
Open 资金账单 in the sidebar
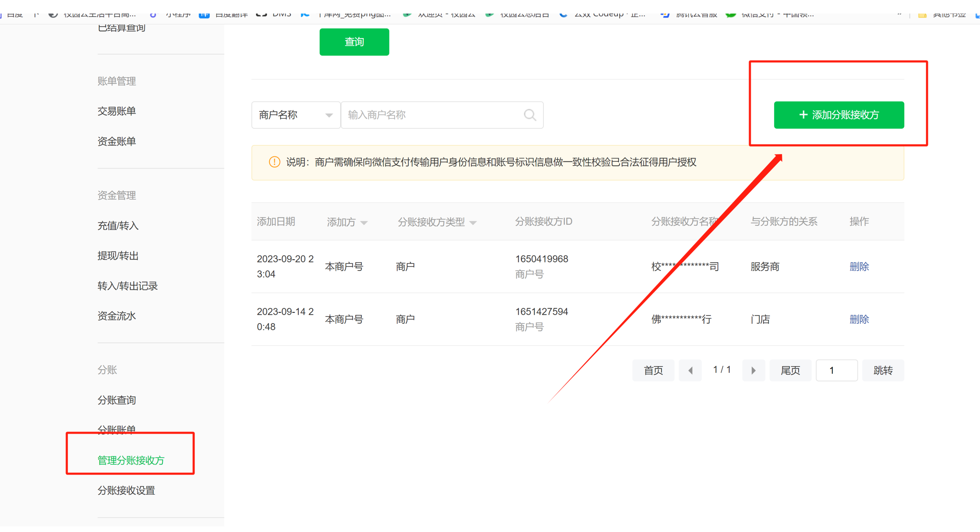tap(116, 142)
